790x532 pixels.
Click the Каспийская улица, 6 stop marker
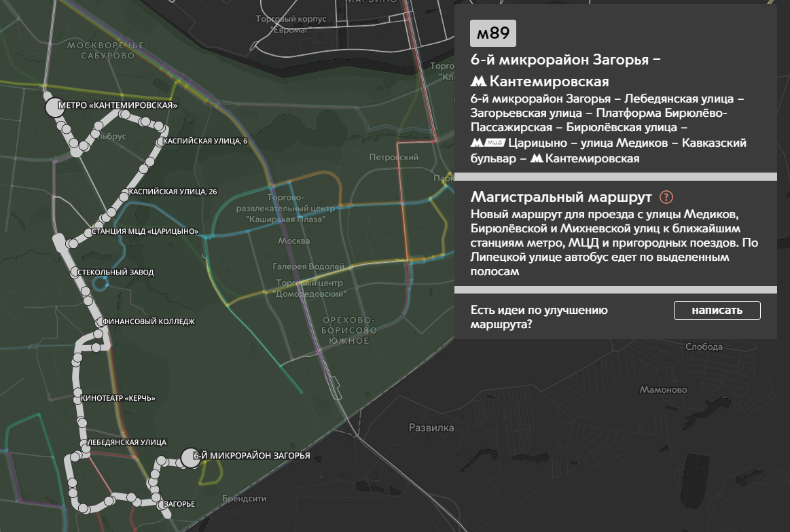click(x=161, y=141)
